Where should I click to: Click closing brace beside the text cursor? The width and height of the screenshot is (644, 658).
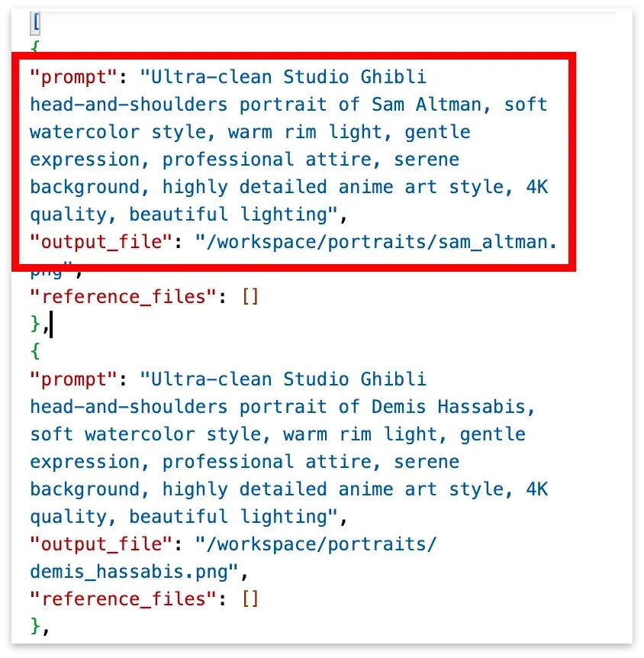pyautogui.click(x=36, y=324)
